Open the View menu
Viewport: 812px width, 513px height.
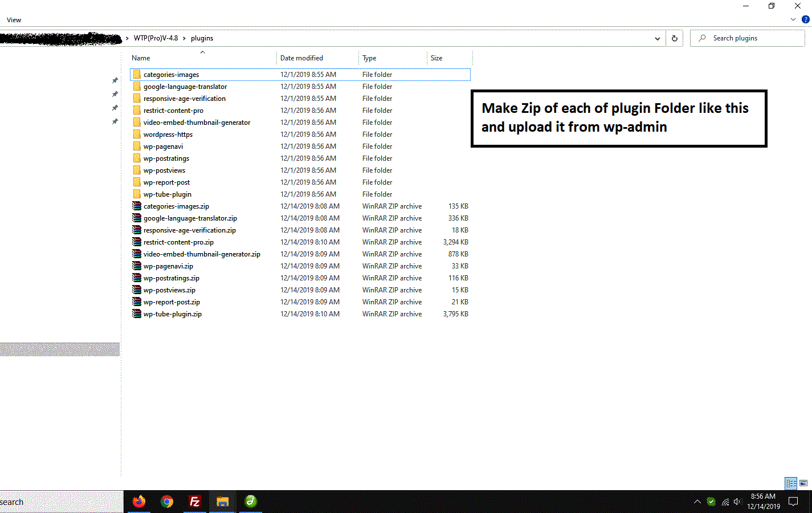[14, 19]
